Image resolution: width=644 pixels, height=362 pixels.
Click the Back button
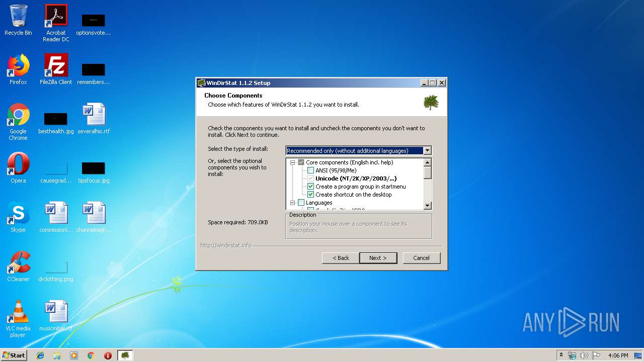tap(341, 258)
